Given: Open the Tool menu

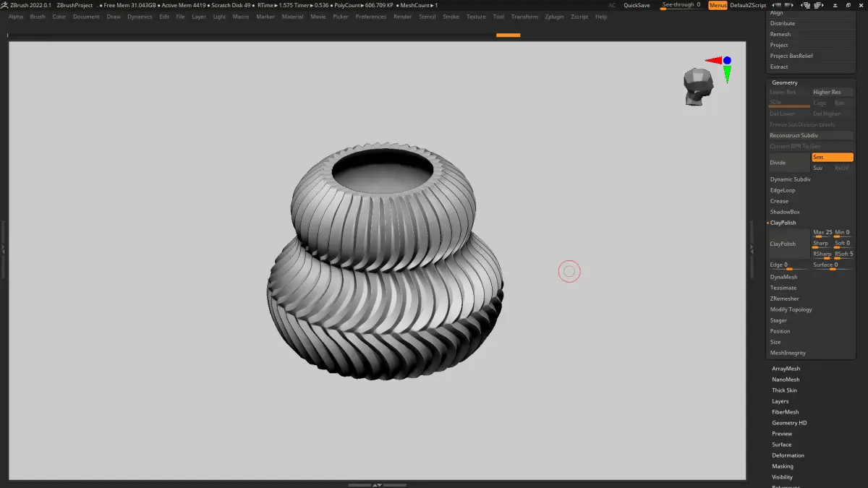Looking at the screenshot, I should pos(498,17).
